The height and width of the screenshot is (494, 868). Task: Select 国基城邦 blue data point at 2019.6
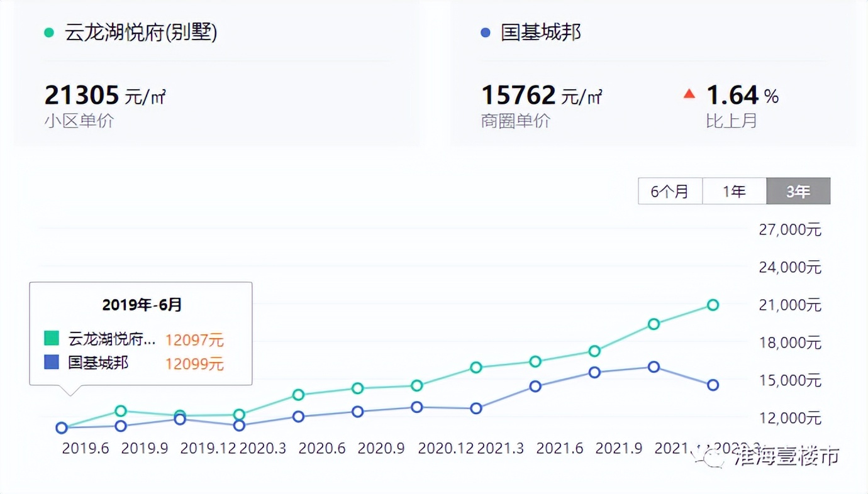tap(62, 428)
